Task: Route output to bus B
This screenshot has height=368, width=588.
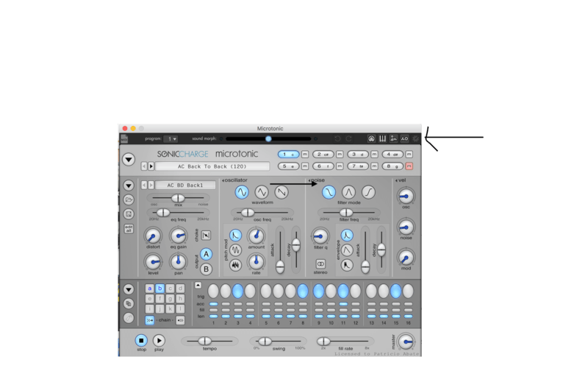Action: 206,269
